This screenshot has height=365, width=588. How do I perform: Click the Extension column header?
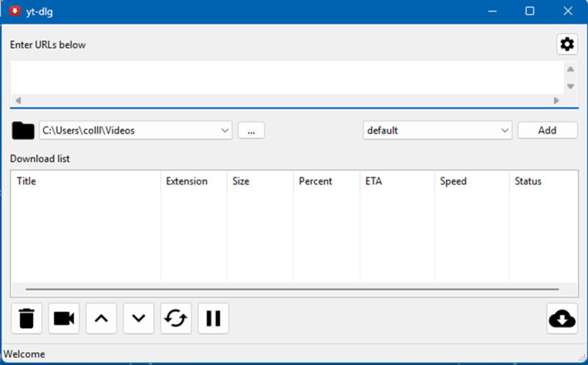pyautogui.click(x=194, y=181)
